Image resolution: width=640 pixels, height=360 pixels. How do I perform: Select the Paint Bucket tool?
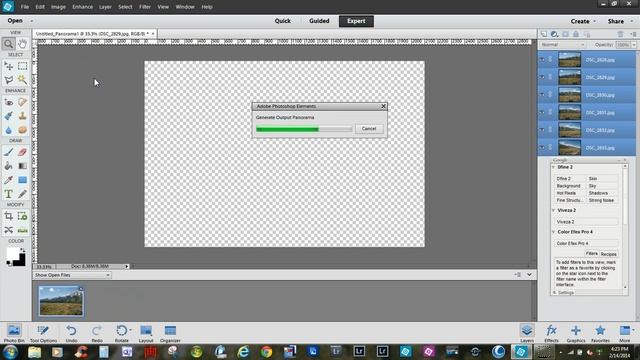tap(8, 166)
